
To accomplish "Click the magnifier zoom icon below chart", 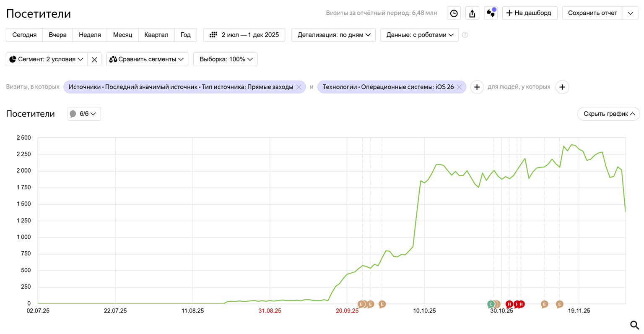I will [x=634, y=325].
